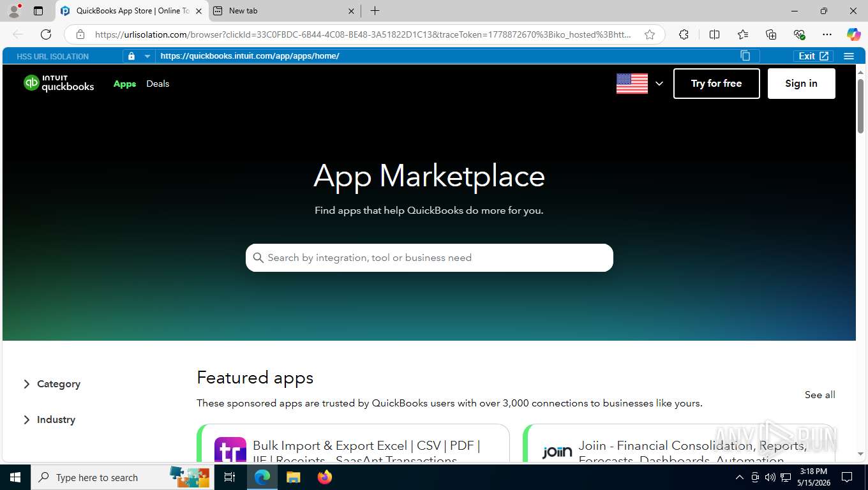Add this page to favorites star
Screen dimensions: 868x490
coord(650,34)
